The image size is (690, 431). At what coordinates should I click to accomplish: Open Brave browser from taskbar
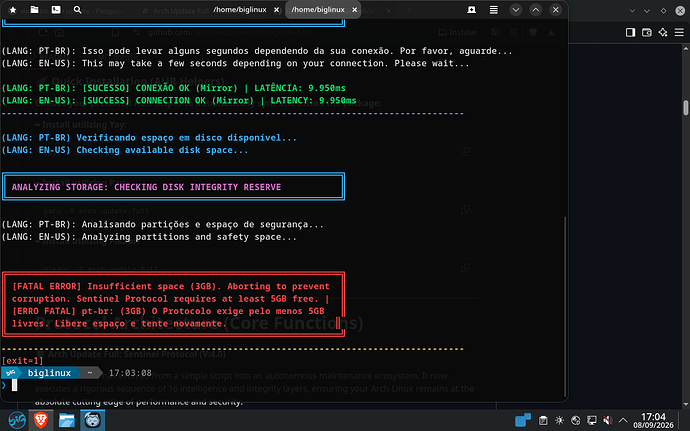click(41, 420)
